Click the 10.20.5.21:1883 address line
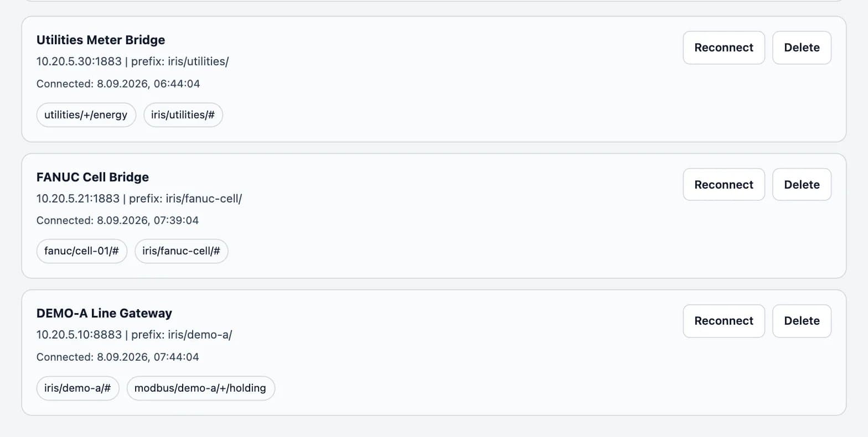Viewport: 868px width, 437px height. (139, 198)
